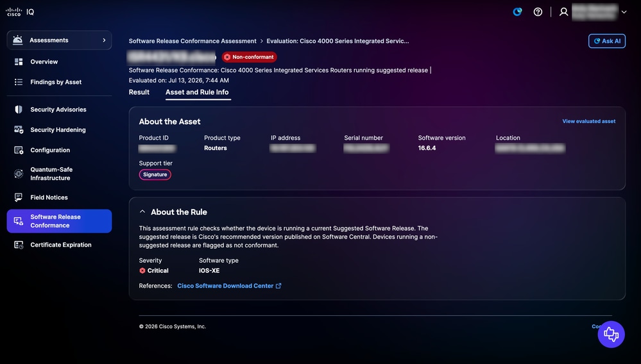
Task: Click the Findings by Asset list icon
Action: pyautogui.click(x=19, y=82)
